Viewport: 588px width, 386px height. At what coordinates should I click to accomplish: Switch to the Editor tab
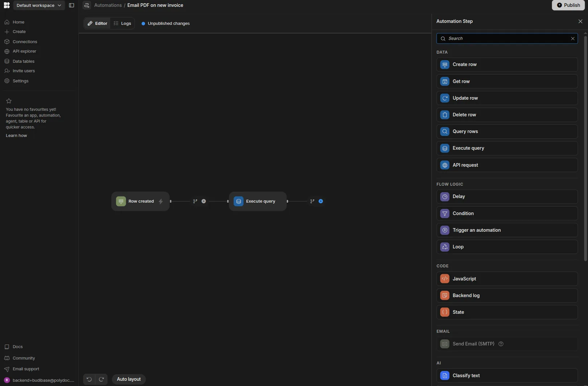pos(97,23)
